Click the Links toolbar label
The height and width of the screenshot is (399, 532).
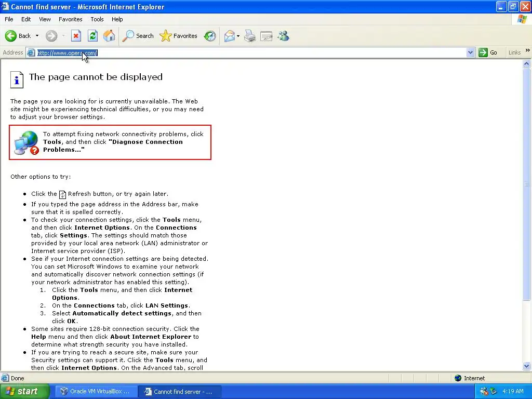pos(514,52)
